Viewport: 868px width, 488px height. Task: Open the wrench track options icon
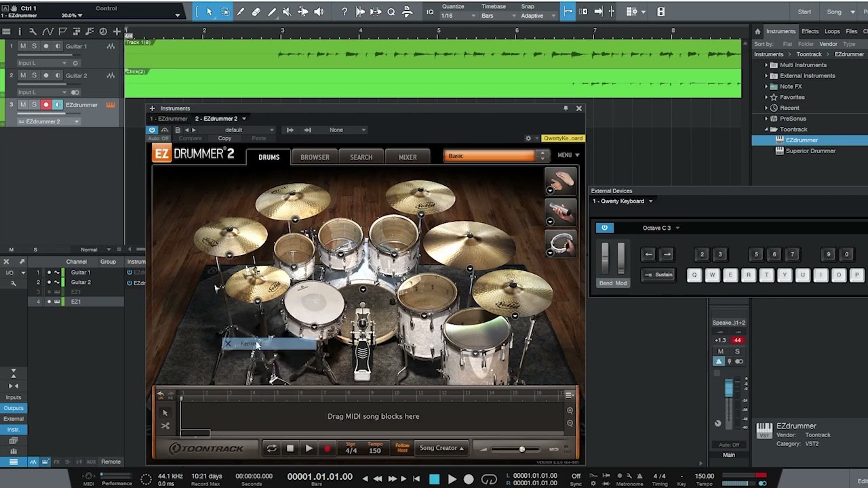click(33, 31)
